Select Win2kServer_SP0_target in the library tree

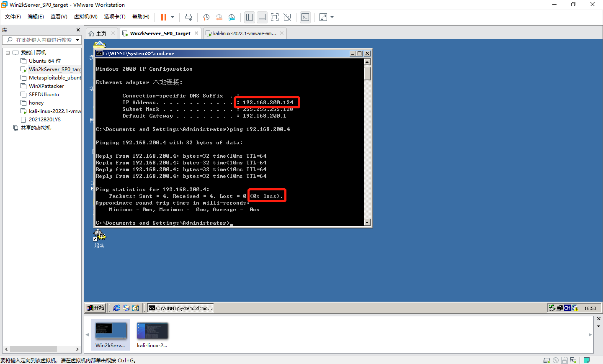(55, 69)
